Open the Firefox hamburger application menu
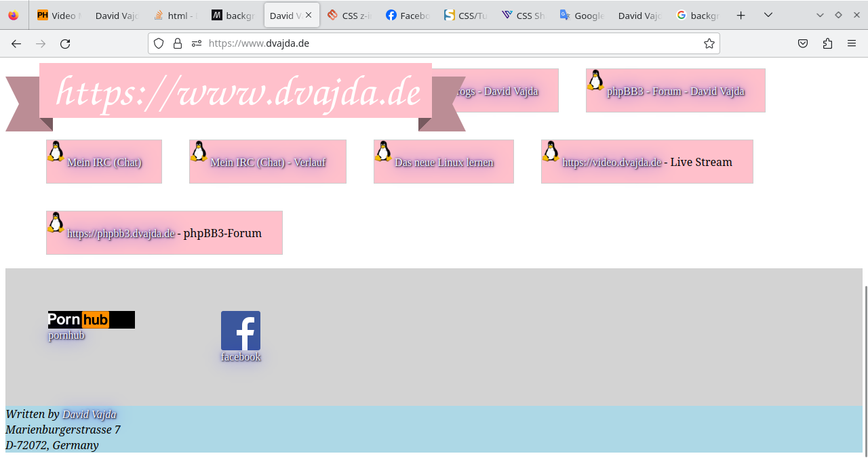The image size is (868, 458). [852, 43]
